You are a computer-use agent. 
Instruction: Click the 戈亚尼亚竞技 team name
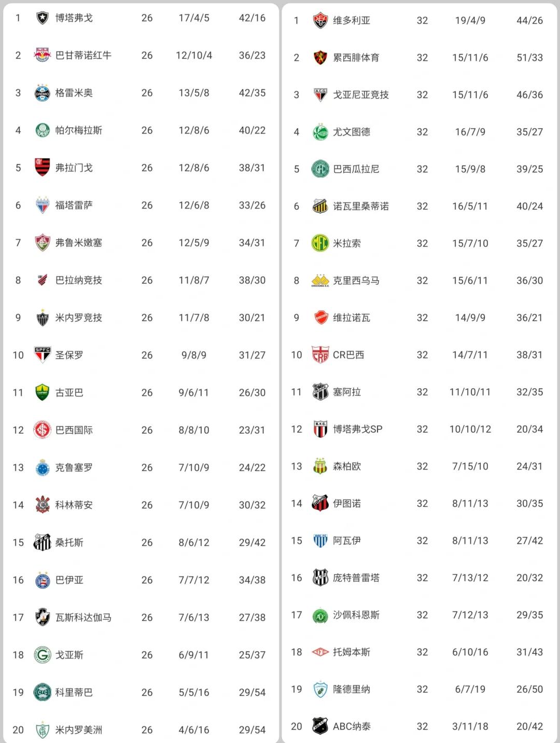coord(361,95)
